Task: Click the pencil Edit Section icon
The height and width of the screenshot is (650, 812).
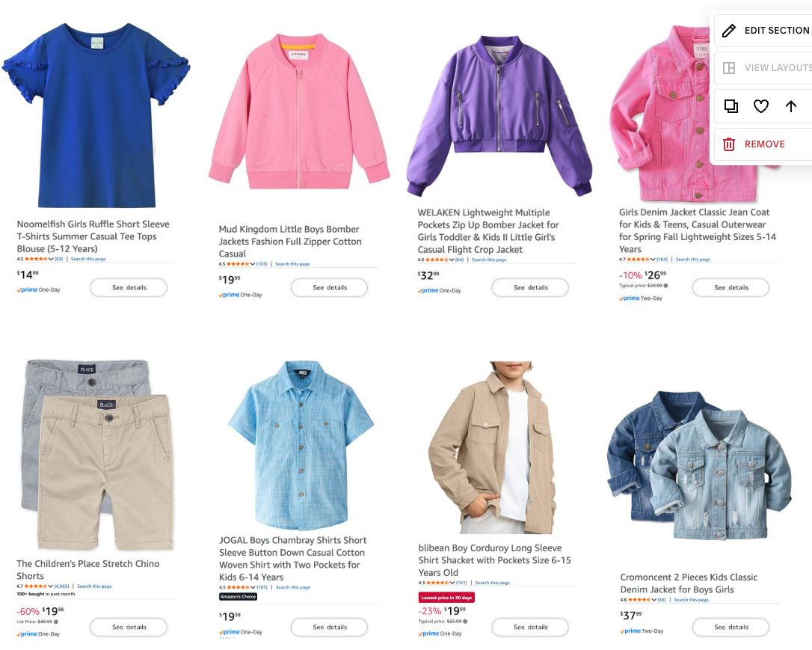Action: (728, 31)
